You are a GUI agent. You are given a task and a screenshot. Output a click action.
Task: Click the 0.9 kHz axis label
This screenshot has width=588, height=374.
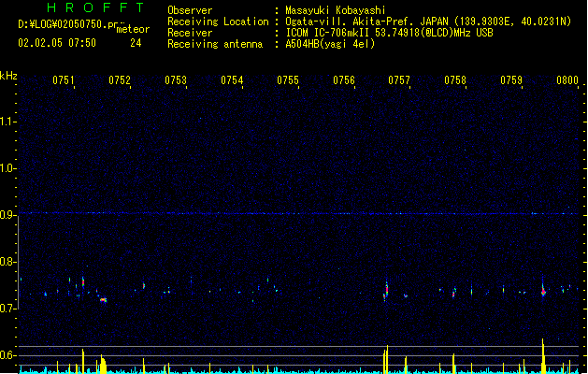7,215
